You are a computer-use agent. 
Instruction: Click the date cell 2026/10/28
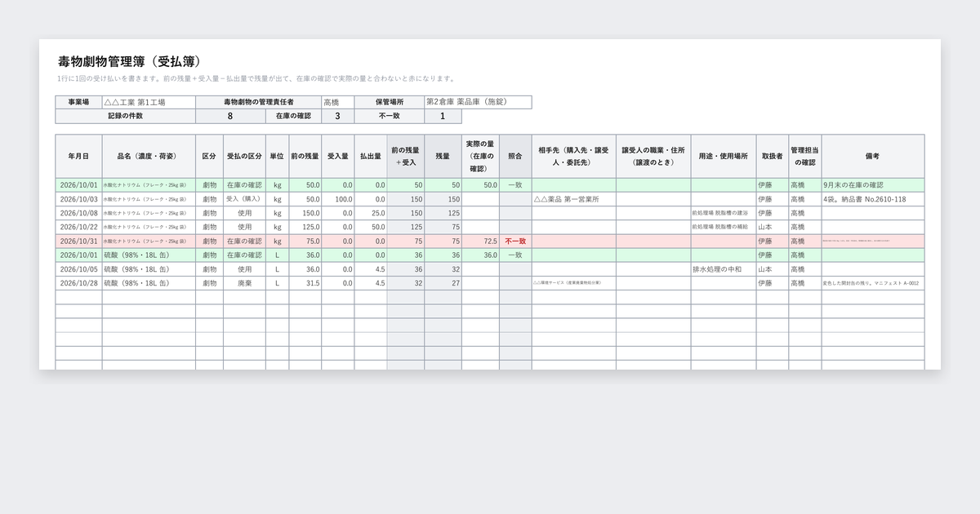(79, 283)
